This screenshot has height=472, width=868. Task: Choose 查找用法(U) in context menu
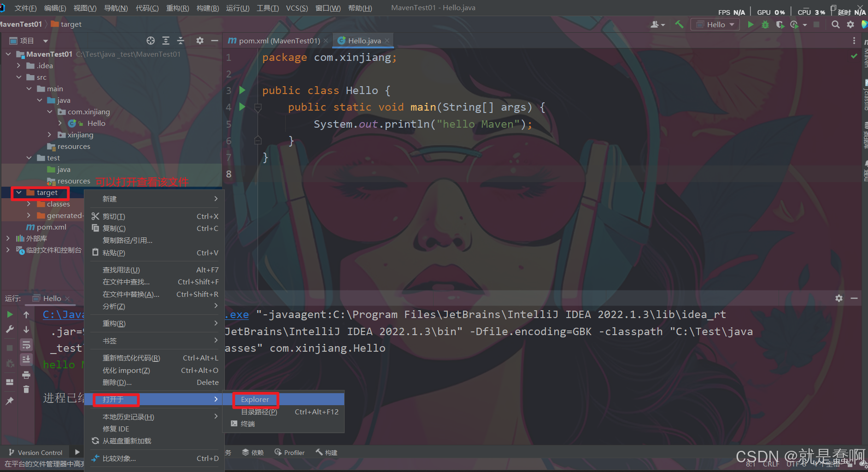pyautogui.click(x=154, y=270)
